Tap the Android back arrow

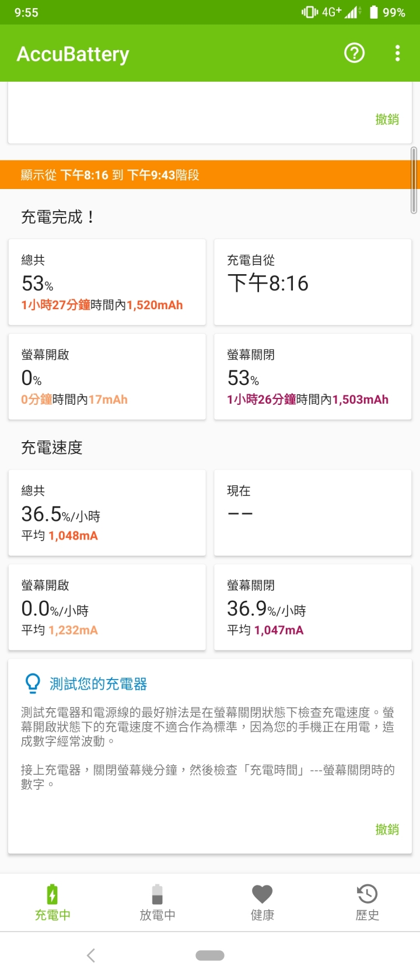click(90, 955)
